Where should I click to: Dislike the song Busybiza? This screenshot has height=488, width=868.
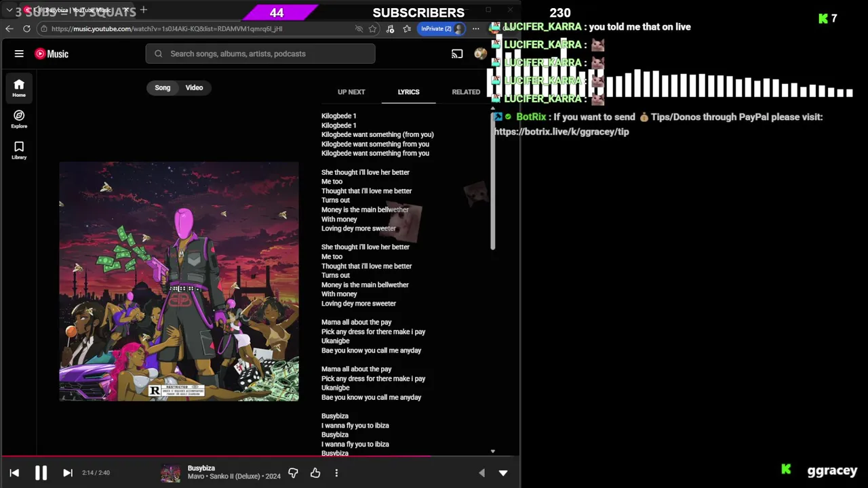pos(293,472)
